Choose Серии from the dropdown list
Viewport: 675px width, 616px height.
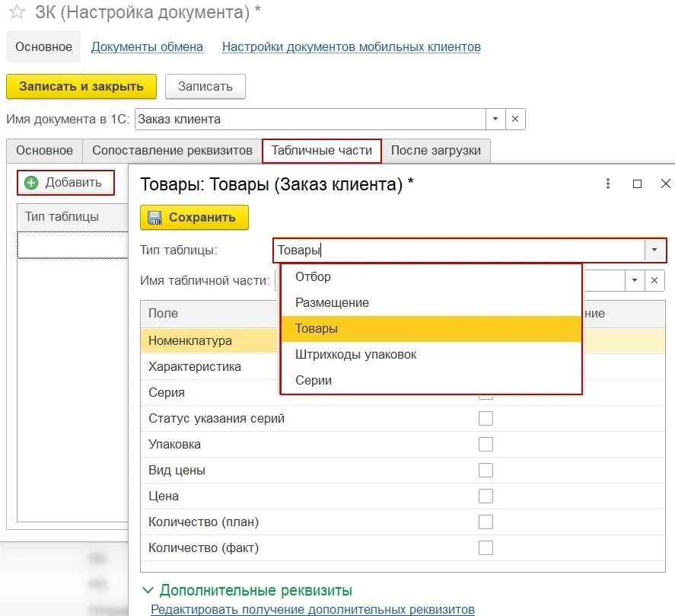pos(431,381)
